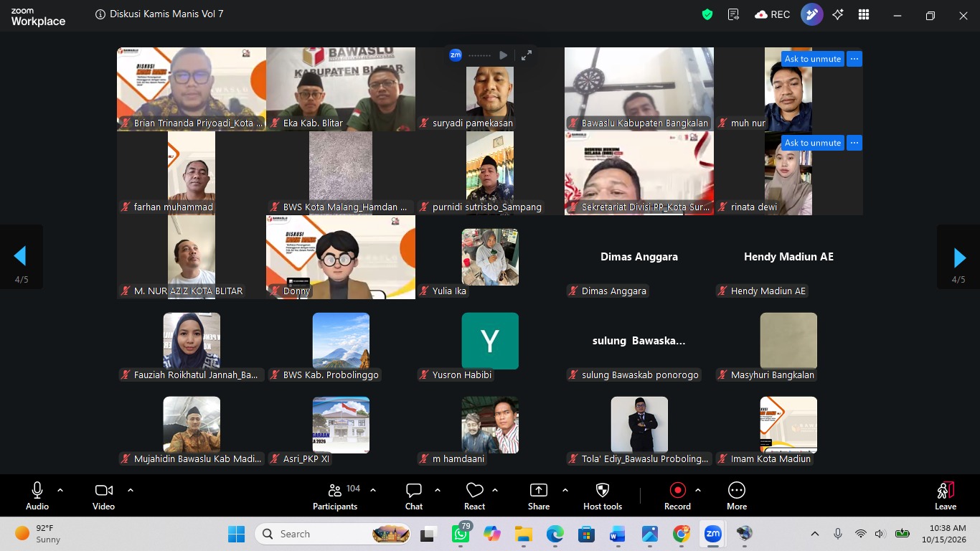Open Host tools shield
Viewport: 980px width, 551px height.
click(x=603, y=496)
